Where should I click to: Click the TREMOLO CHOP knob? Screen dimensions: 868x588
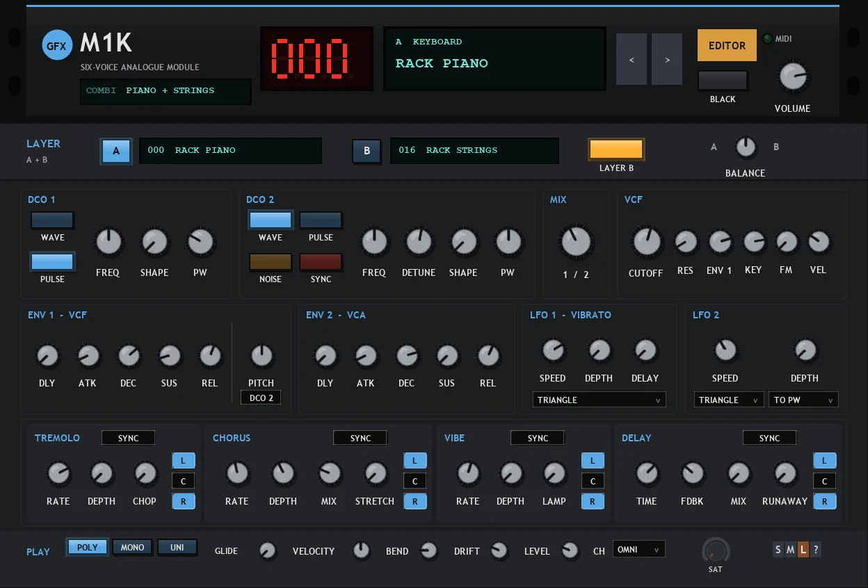coord(145,474)
